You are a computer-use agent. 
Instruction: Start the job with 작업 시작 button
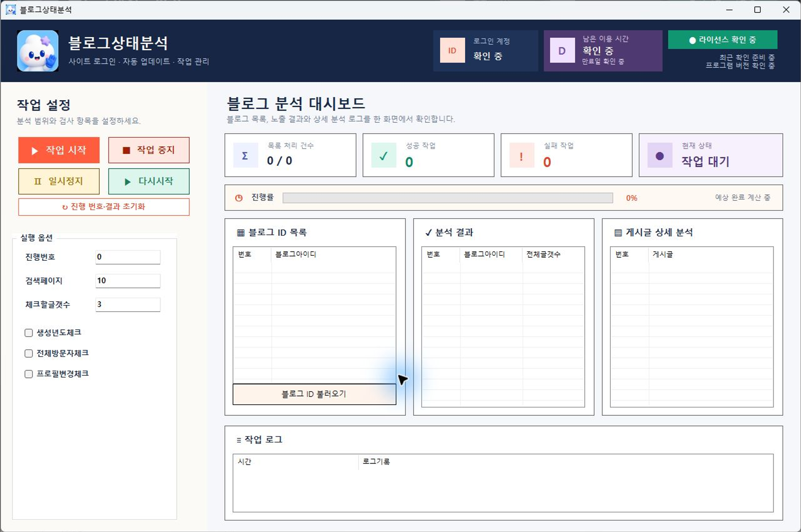pos(59,150)
